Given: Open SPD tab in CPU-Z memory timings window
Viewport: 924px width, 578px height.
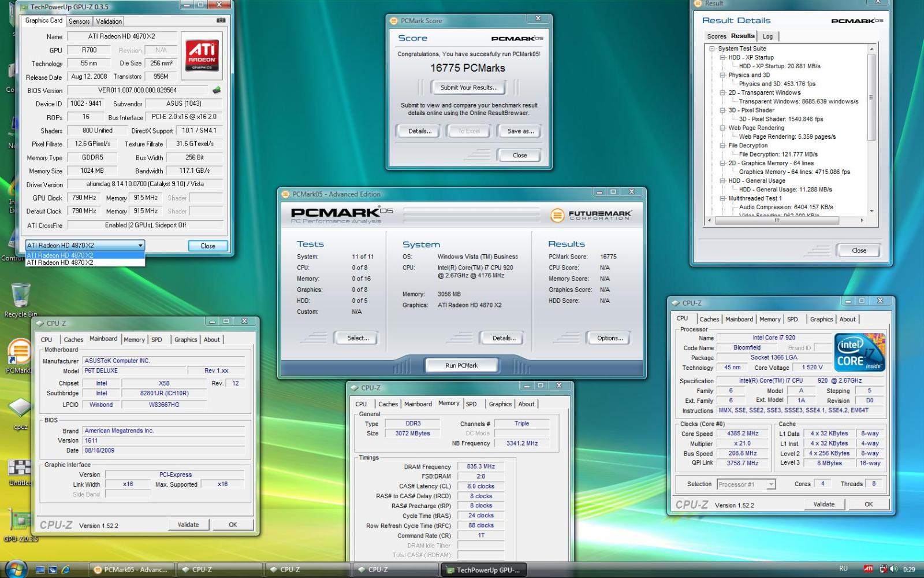Looking at the screenshot, I should [x=471, y=404].
